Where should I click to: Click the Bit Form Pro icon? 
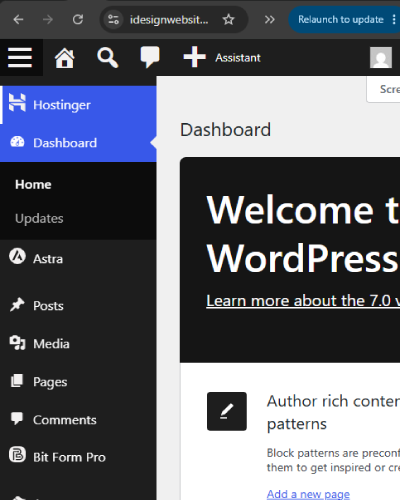click(x=17, y=454)
